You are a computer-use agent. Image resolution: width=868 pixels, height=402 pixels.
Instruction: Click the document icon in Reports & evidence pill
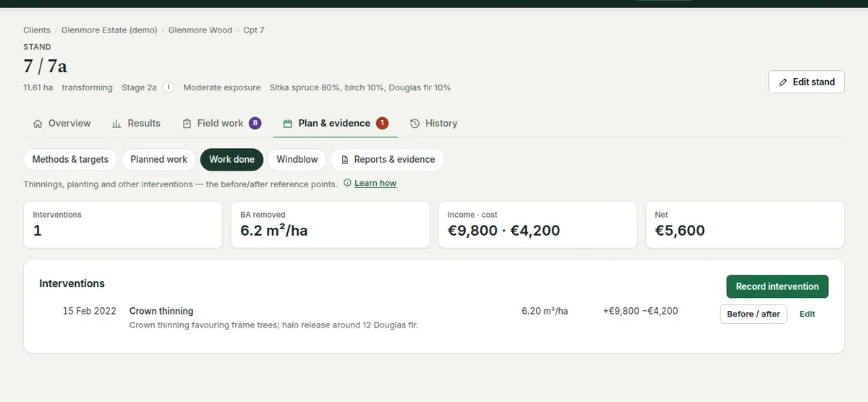345,160
